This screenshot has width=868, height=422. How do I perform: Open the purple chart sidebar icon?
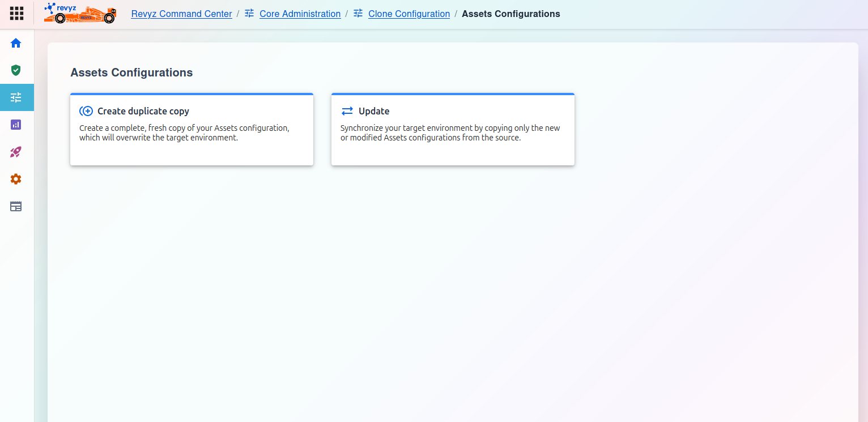(16, 125)
